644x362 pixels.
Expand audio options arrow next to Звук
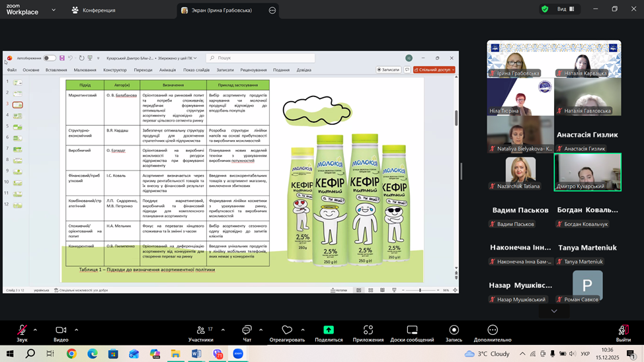click(x=35, y=330)
